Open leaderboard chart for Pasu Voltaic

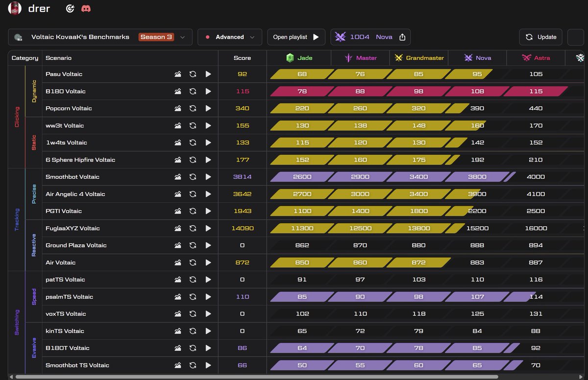(x=178, y=74)
